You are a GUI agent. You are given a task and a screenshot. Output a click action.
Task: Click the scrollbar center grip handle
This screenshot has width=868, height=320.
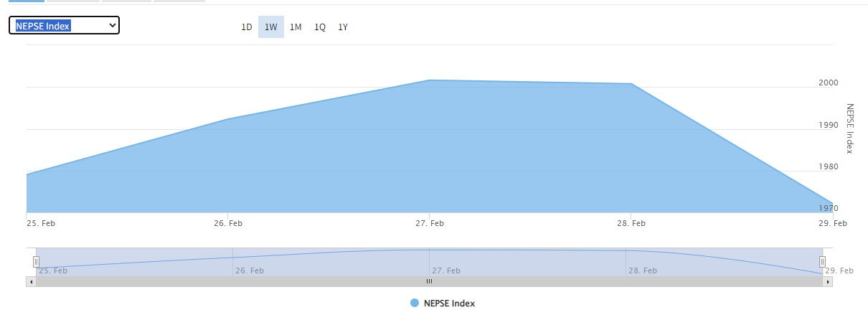[x=429, y=282]
